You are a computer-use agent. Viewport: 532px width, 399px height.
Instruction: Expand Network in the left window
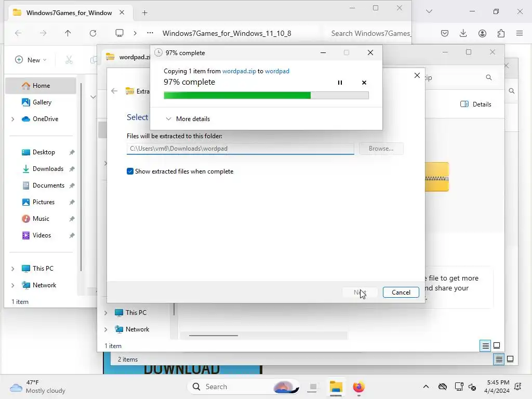click(x=13, y=285)
